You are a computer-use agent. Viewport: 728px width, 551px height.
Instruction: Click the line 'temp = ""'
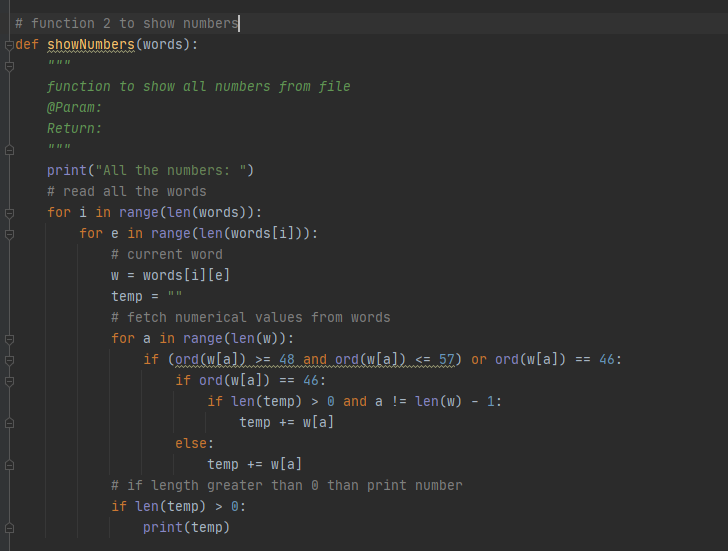[147, 296]
